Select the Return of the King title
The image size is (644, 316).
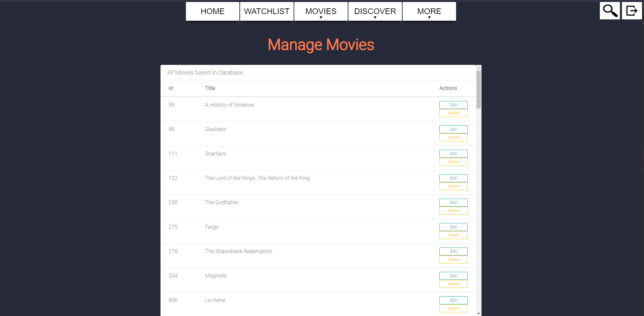(x=257, y=178)
